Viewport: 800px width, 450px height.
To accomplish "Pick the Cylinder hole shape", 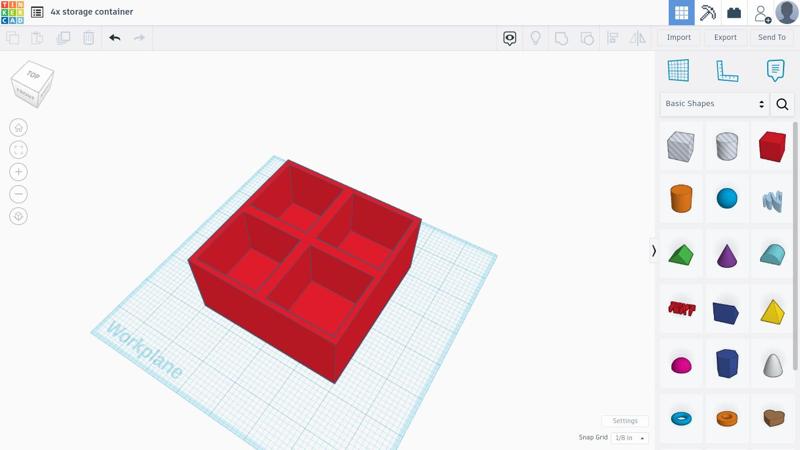I will [727, 146].
